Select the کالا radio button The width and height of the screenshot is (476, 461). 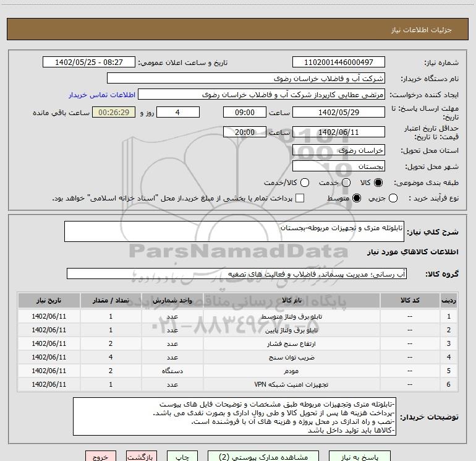point(378,183)
